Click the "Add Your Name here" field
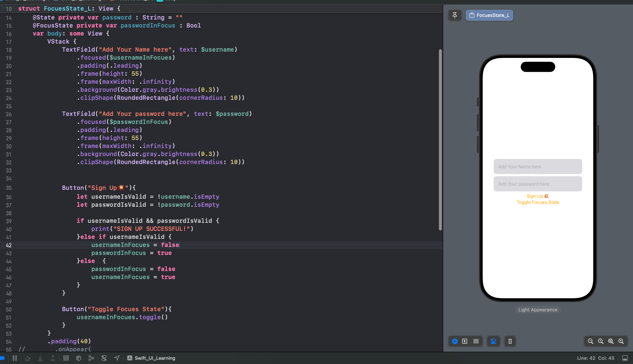Viewport: 633px width, 364px height. (538, 167)
